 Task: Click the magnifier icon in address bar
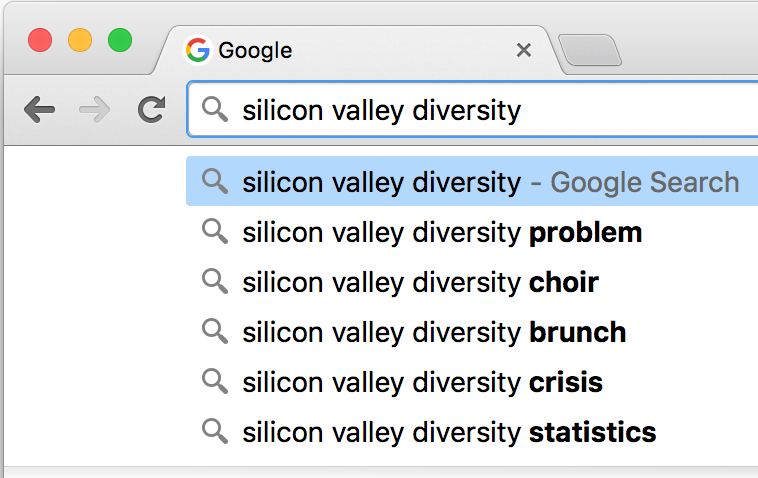tap(215, 109)
